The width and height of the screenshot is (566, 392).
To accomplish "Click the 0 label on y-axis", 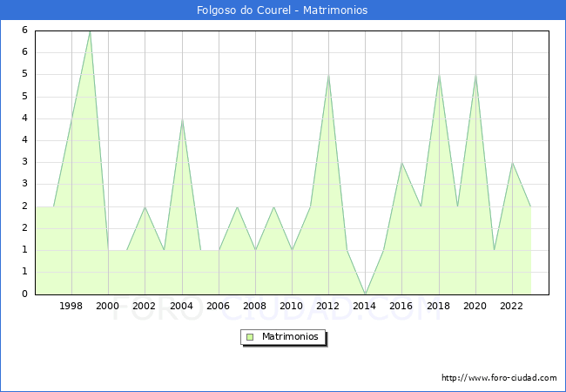I will [25, 294].
